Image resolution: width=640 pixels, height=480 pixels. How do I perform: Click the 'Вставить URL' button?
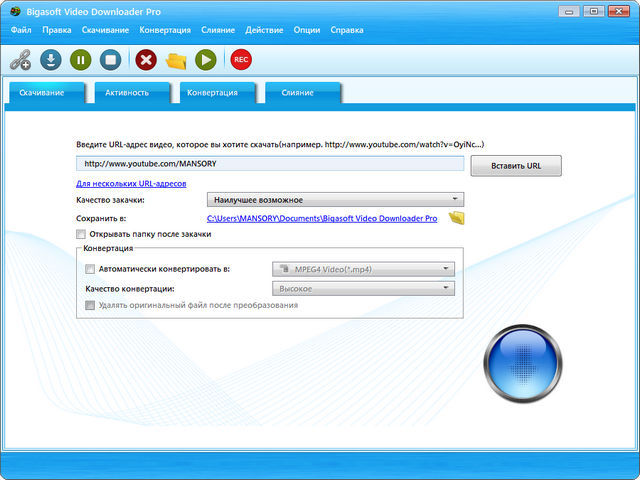point(516,165)
